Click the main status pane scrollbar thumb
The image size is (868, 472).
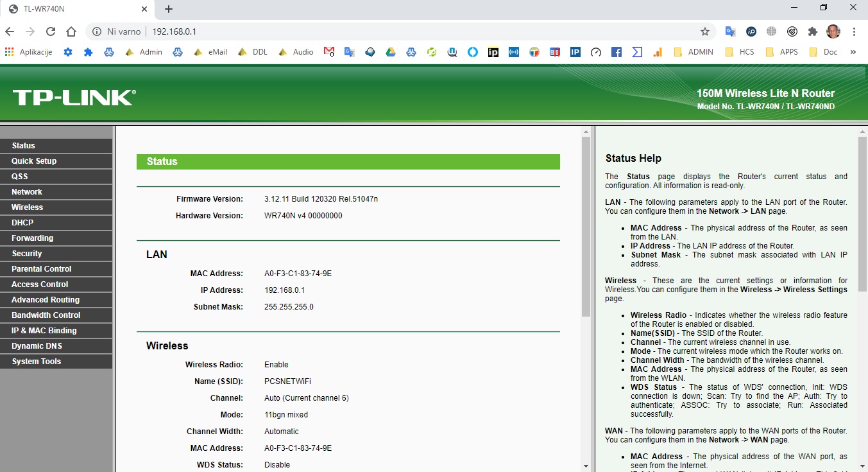[x=586, y=227]
